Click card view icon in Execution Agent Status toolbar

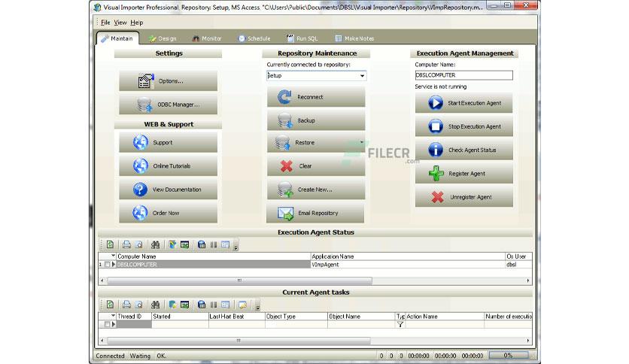[226, 244]
